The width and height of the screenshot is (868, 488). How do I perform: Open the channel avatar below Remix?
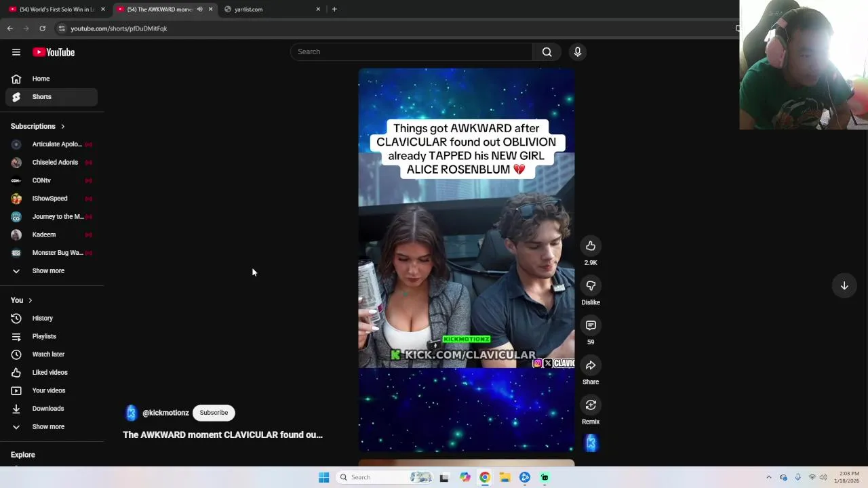tap(591, 443)
